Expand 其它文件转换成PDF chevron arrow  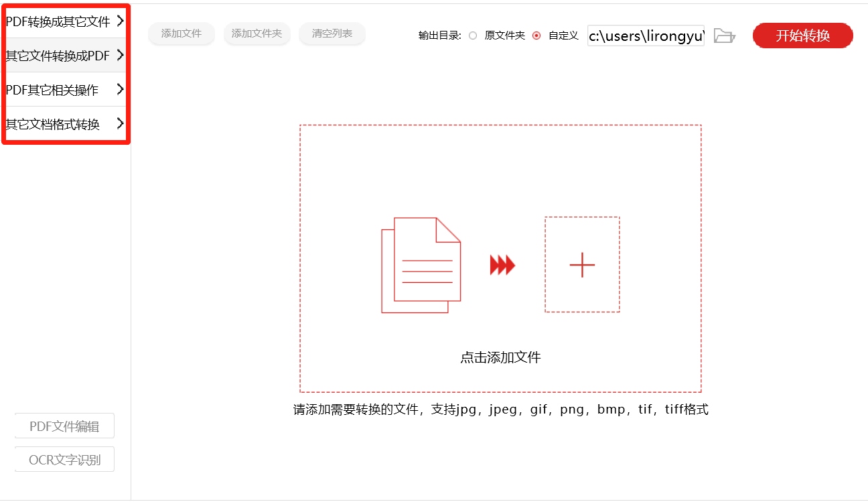click(x=120, y=55)
